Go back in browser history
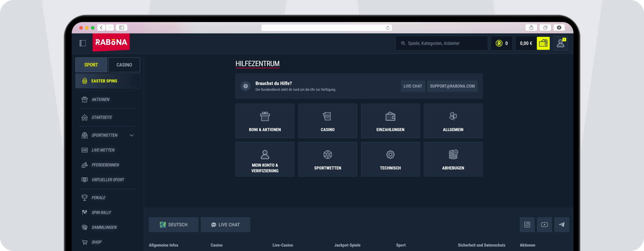Viewport: 644px width, 251px height. click(101, 28)
